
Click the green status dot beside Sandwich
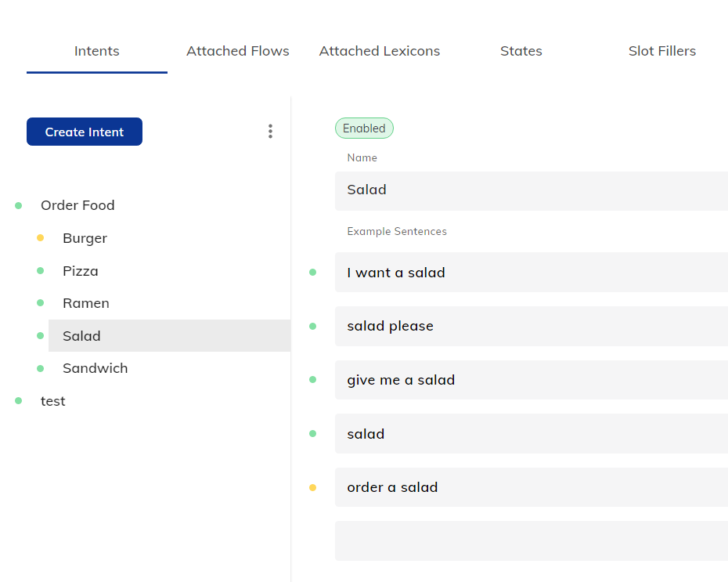(x=41, y=368)
